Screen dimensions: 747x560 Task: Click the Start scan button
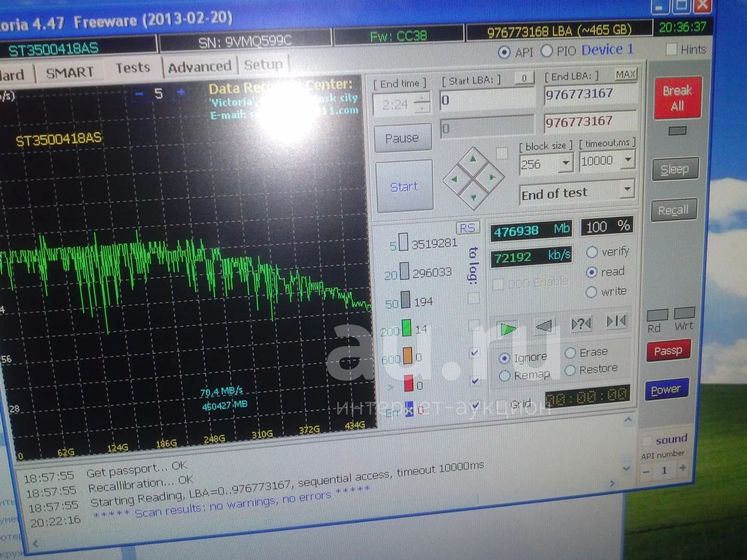404,186
